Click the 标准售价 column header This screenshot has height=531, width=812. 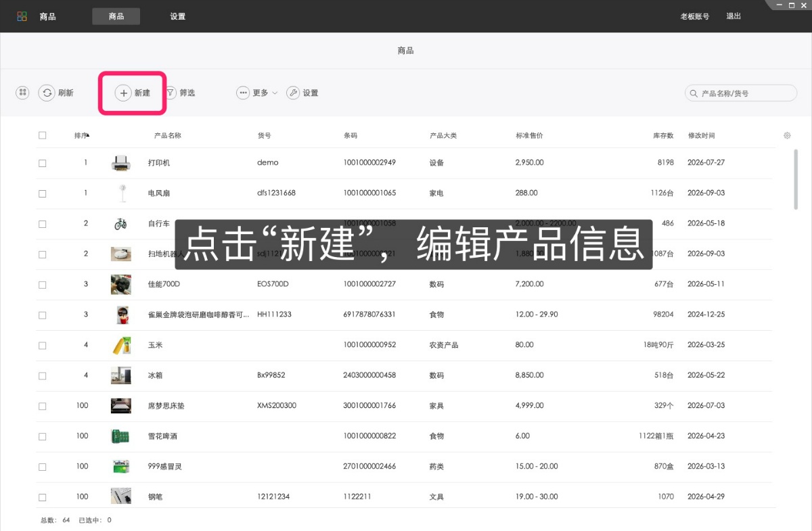tap(529, 135)
